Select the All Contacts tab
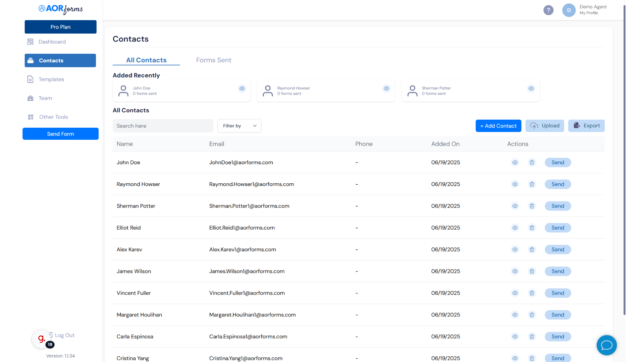The width and height of the screenshot is (644, 362). [x=146, y=60]
